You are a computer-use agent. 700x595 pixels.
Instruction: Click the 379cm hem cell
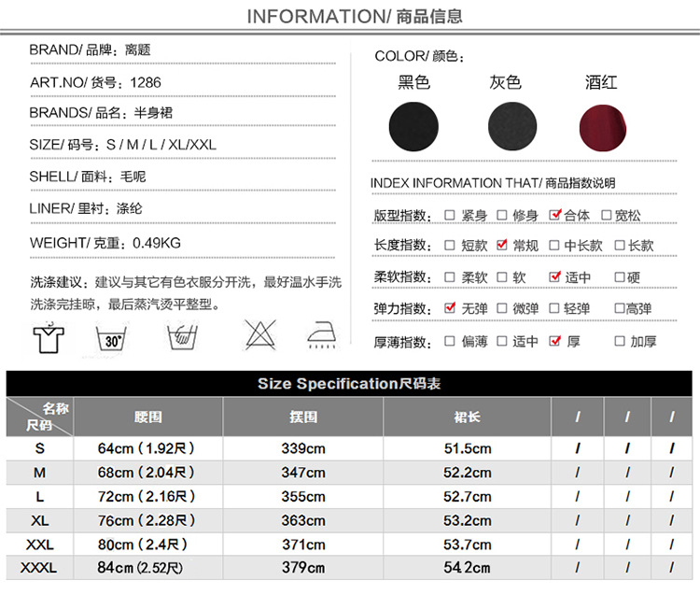tap(303, 568)
